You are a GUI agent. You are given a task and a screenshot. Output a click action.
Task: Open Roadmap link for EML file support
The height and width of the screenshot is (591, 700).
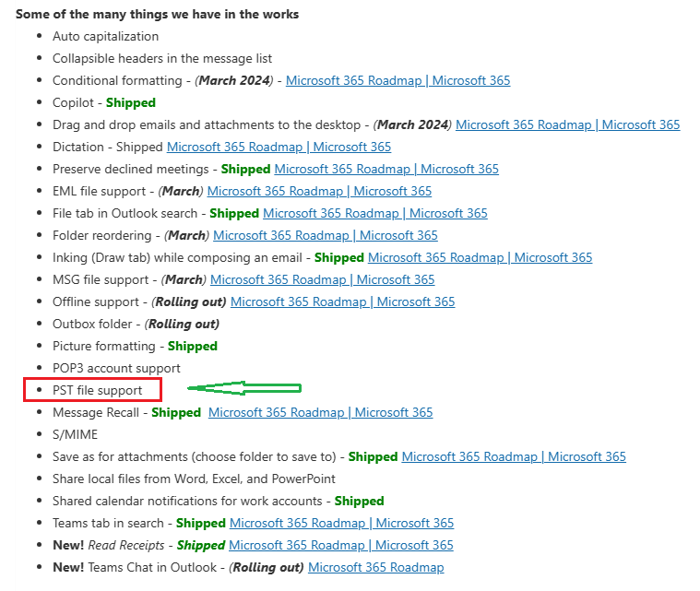[x=319, y=192]
